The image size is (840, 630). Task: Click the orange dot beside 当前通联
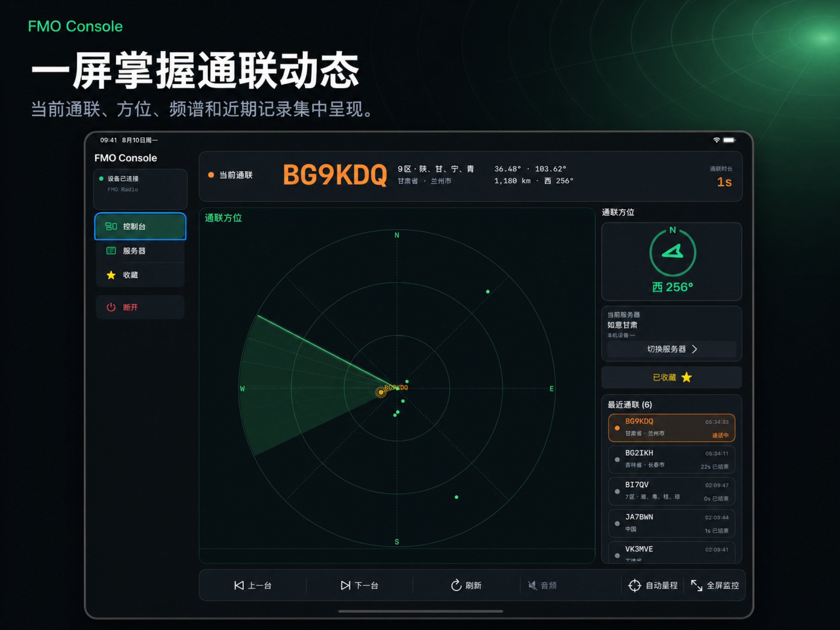(x=211, y=175)
